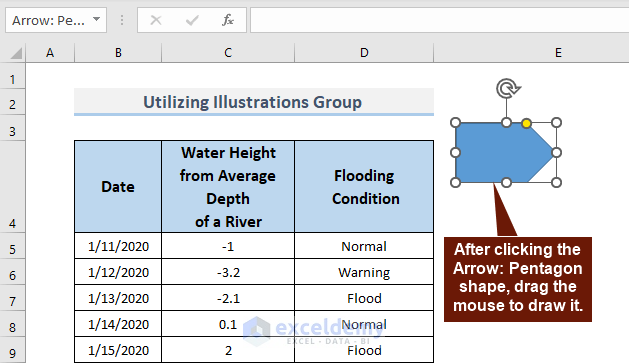Click the yellow adjustment handle on pentagon
The image size is (629, 363).
tap(527, 123)
